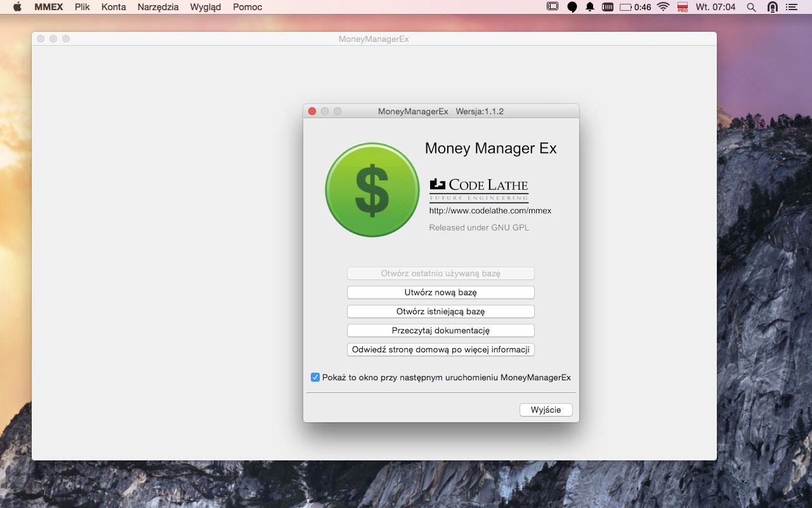Click the clock showing Wt. 07:04
812x508 pixels.
coord(716,7)
